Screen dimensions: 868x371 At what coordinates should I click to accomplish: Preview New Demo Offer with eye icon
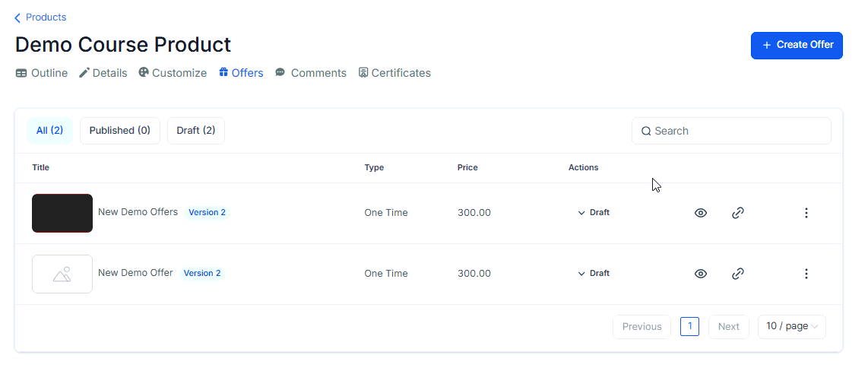coord(701,274)
